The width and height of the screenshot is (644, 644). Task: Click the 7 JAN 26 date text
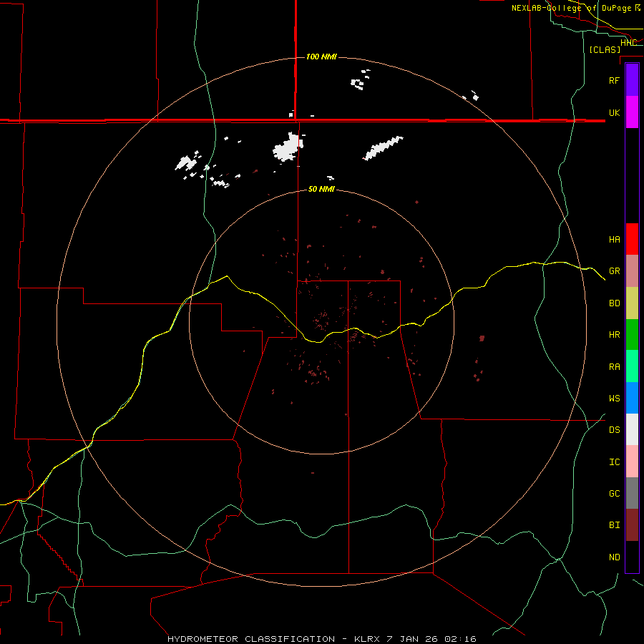(413, 639)
